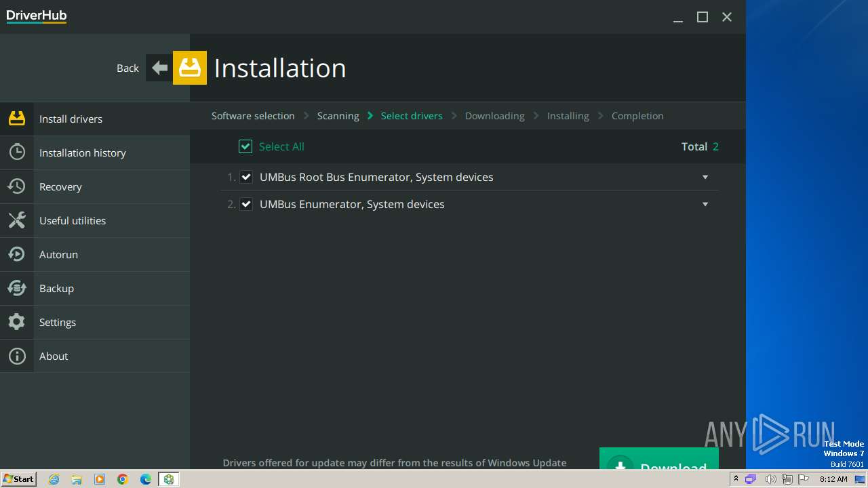This screenshot has height=488, width=868.
Task: Click the Action Center flag icon
Action: (x=804, y=479)
